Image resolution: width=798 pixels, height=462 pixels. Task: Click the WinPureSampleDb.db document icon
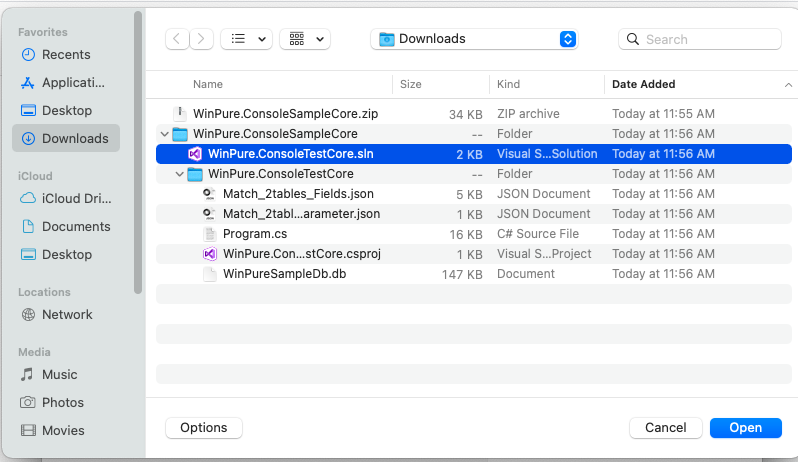click(x=209, y=274)
